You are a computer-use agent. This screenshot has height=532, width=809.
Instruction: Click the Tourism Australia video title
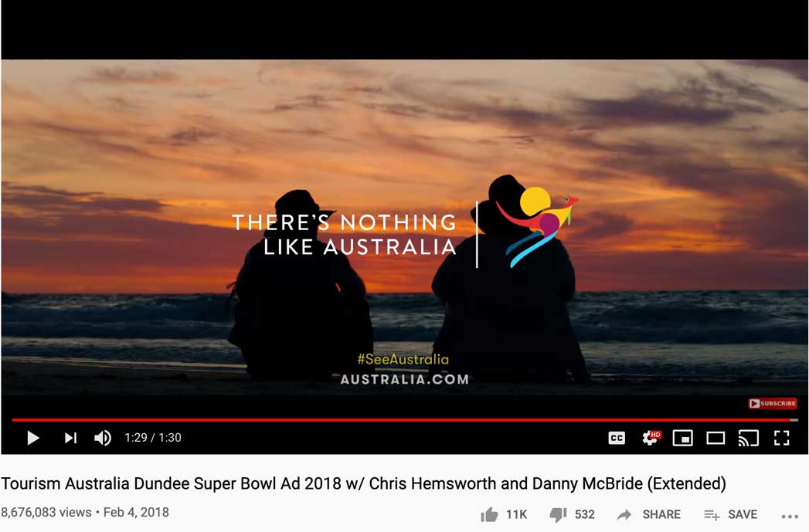point(363,483)
